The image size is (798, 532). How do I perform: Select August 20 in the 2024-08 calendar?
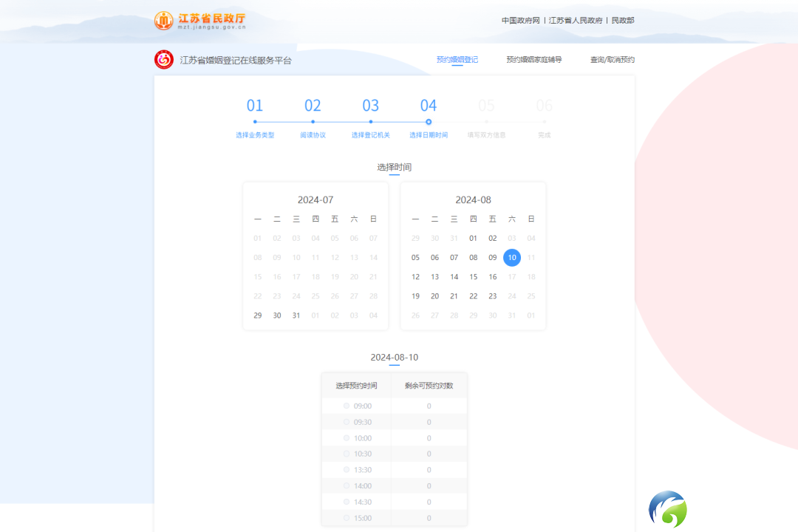click(x=434, y=296)
